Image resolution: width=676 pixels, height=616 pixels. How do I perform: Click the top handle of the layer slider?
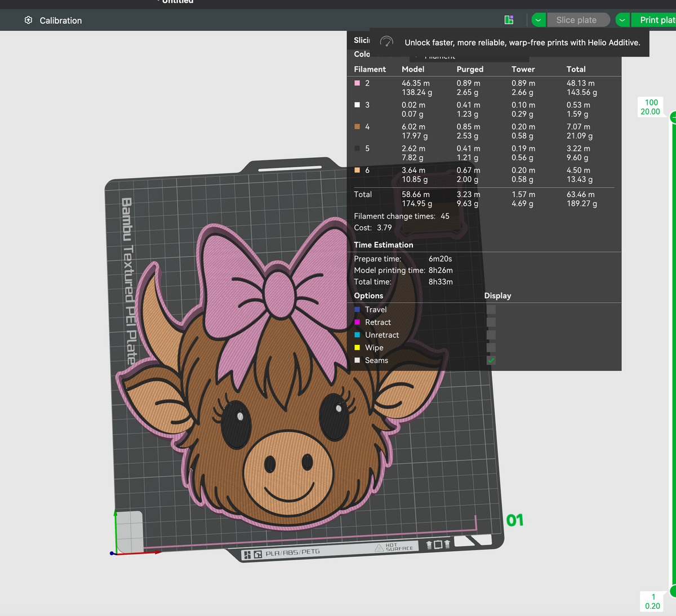674,118
